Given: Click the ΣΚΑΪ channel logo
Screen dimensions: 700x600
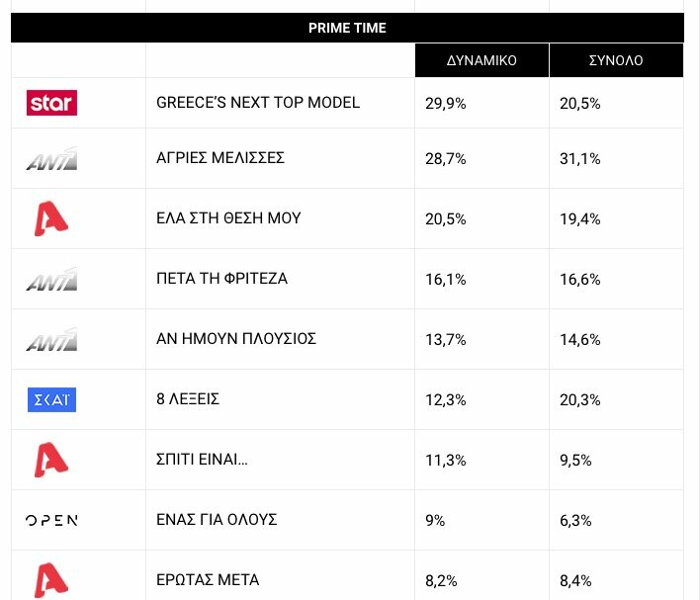Looking at the screenshot, I should [x=51, y=399].
